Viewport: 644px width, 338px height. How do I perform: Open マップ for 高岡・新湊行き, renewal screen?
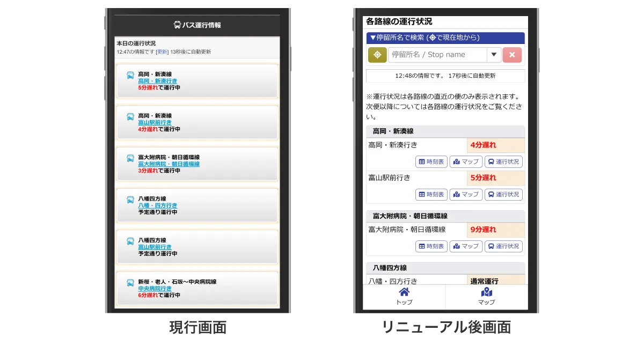pyautogui.click(x=466, y=161)
